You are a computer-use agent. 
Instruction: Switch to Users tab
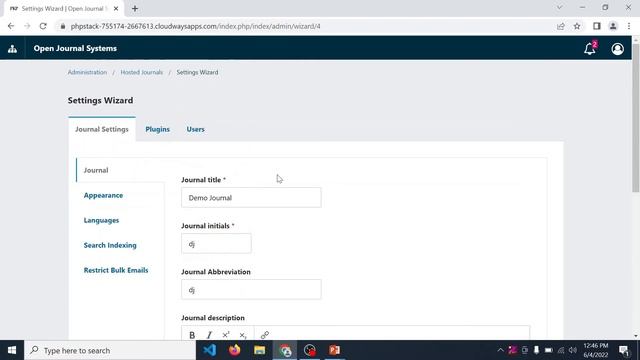(x=196, y=129)
